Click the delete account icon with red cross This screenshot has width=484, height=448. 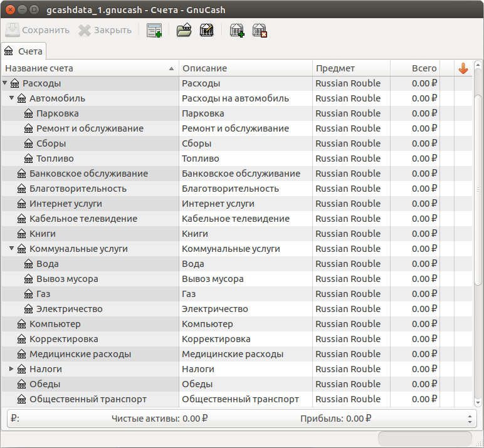(x=260, y=30)
